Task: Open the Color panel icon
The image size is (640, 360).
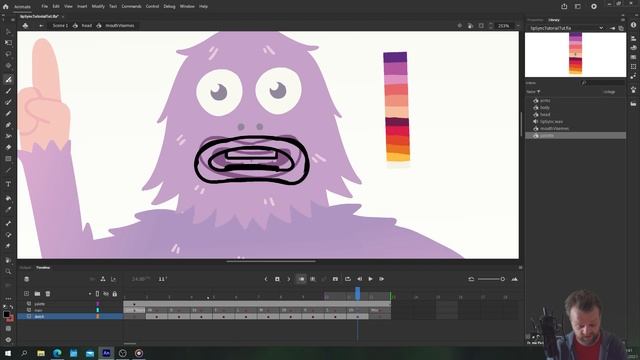Action: coord(633,47)
